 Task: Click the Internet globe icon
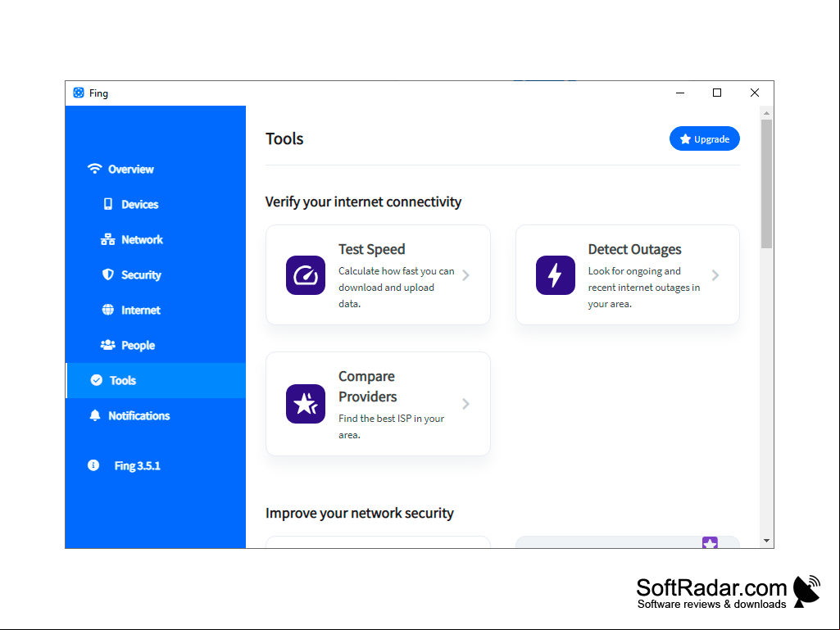(x=107, y=310)
